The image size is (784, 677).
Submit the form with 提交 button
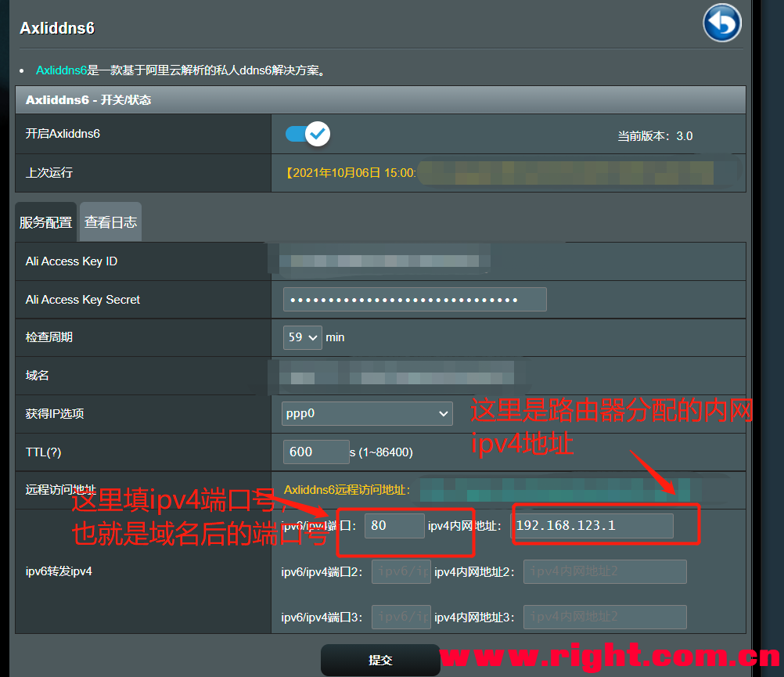click(380, 660)
